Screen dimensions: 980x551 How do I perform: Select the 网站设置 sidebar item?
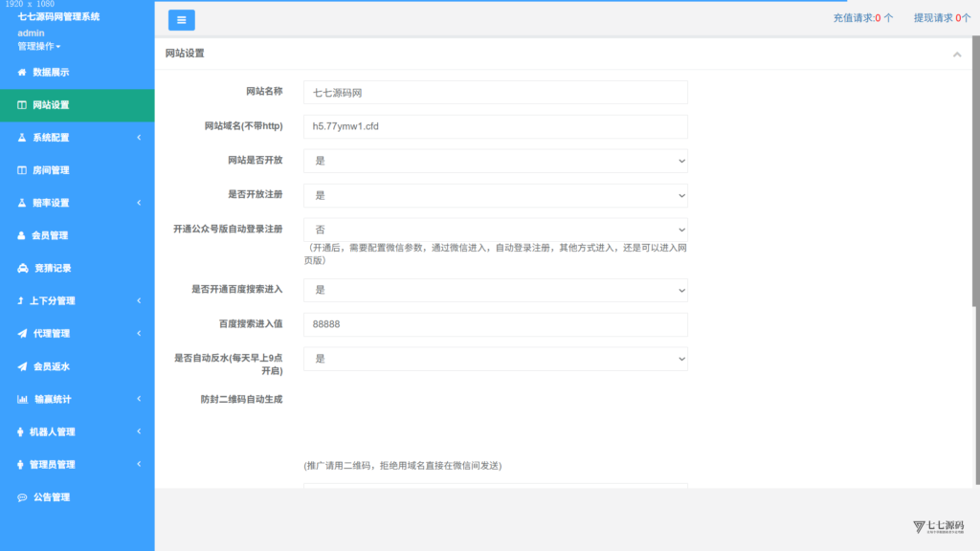(78, 105)
